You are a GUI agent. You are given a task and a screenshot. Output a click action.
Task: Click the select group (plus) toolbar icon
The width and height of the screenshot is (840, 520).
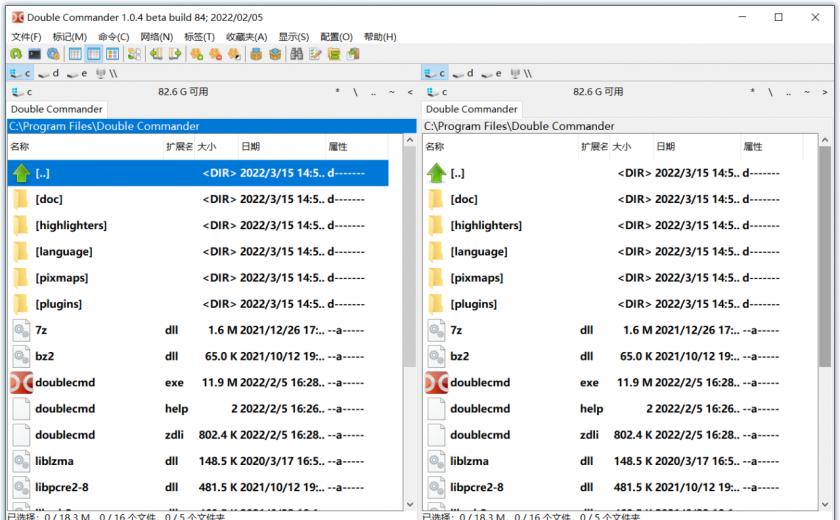[x=197, y=54]
